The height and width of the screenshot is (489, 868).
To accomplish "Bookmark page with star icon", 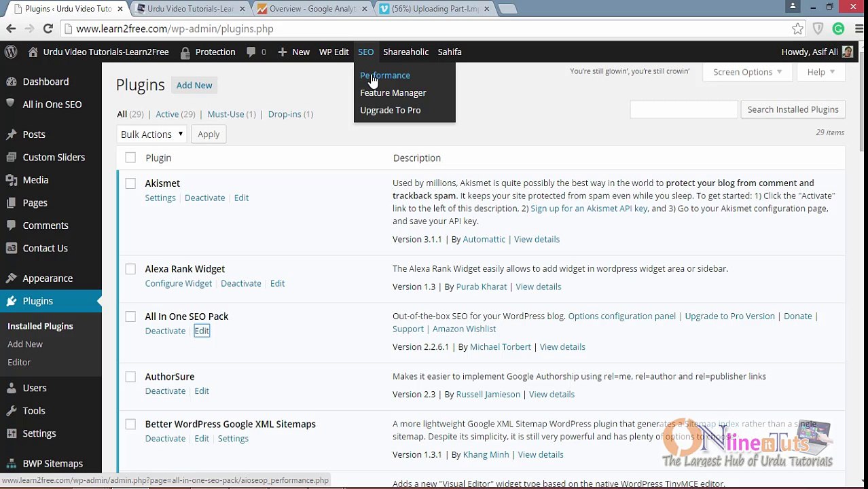I will [797, 29].
